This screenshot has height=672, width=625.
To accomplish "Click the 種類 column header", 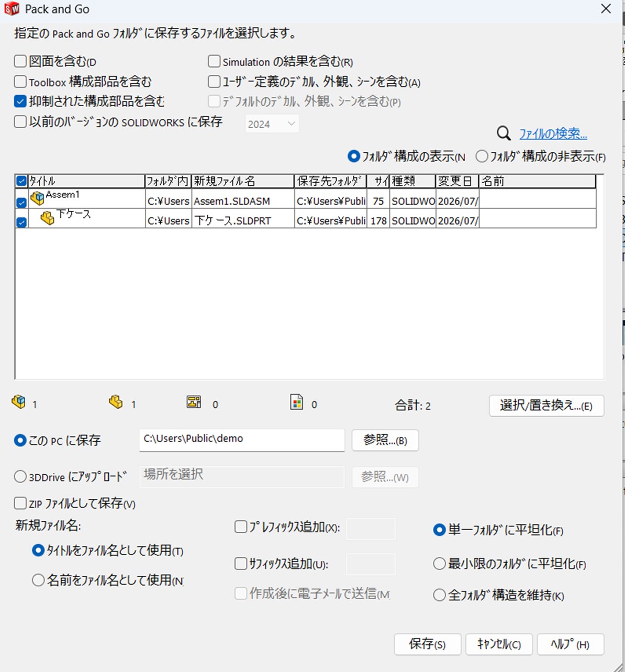I will (412, 181).
